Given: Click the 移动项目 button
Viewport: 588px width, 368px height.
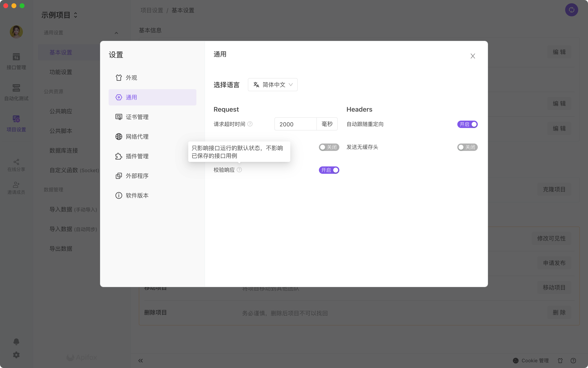Looking at the screenshot, I should point(554,287).
